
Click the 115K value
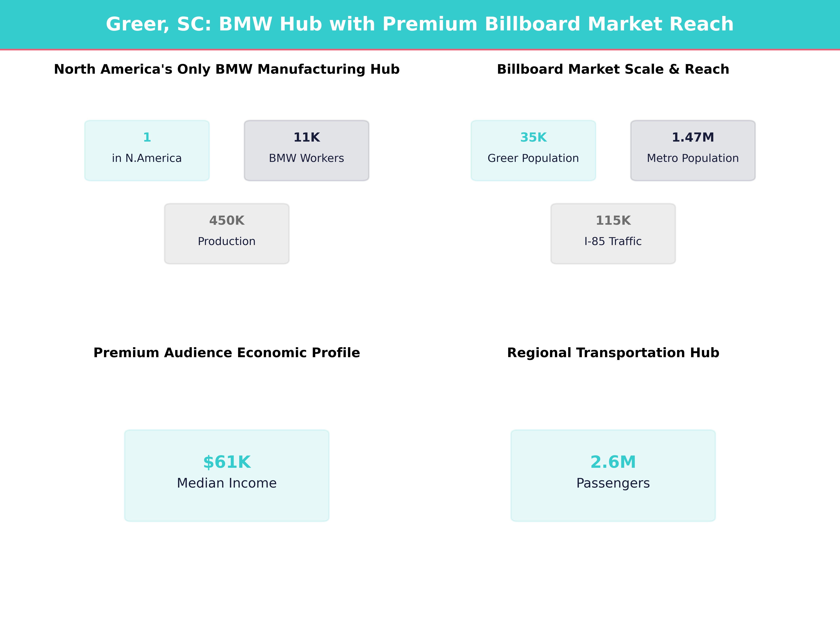pos(613,221)
